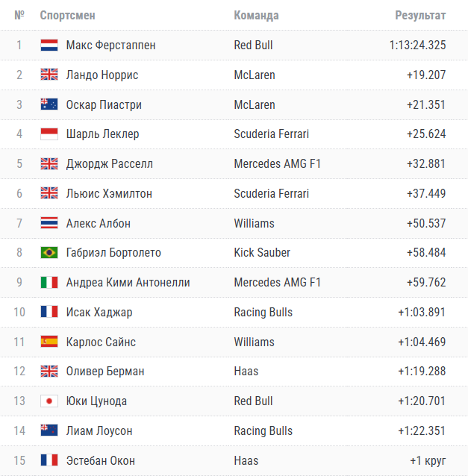Click the Italian flag beside Андреа Кими Антонелли
Screen dimensions: 468x476
(x=49, y=283)
